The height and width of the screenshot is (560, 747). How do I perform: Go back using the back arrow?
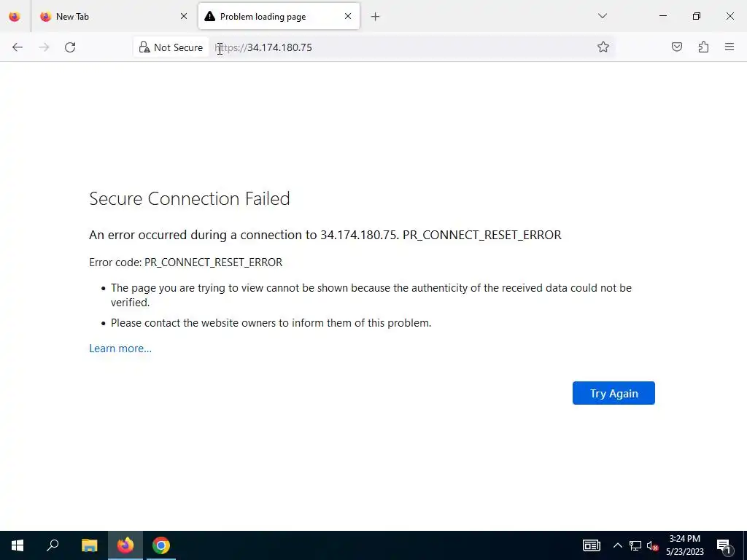click(18, 47)
